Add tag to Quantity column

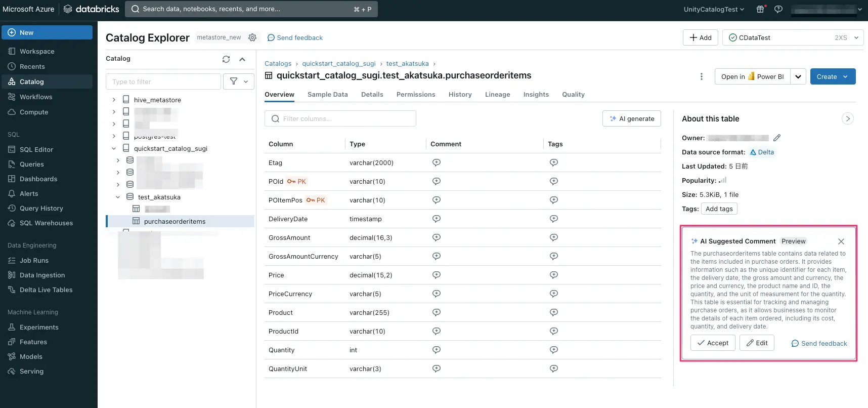[554, 350]
